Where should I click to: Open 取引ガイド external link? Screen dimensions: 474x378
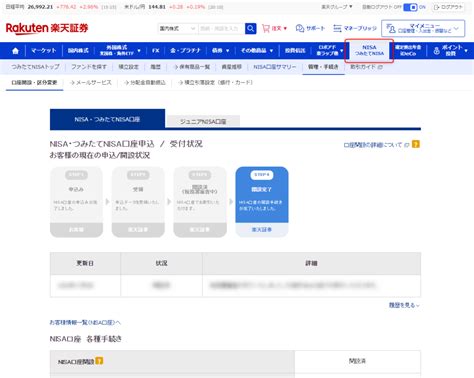coord(366,67)
